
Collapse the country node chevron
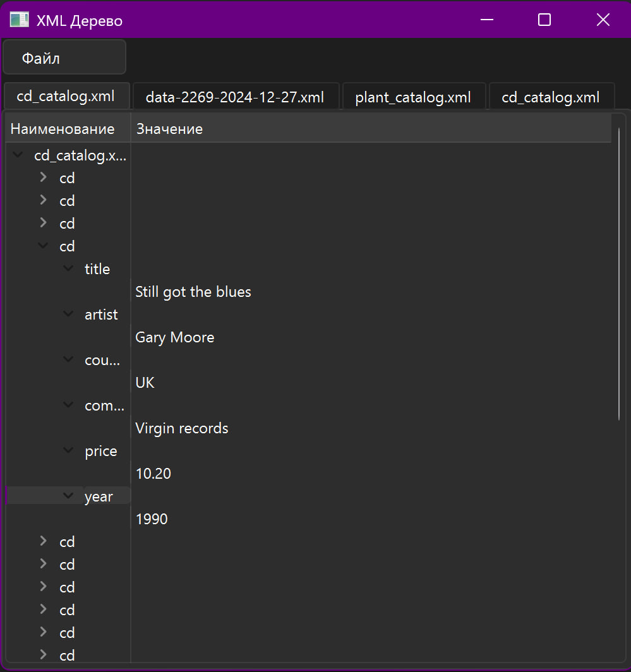pos(68,359)
